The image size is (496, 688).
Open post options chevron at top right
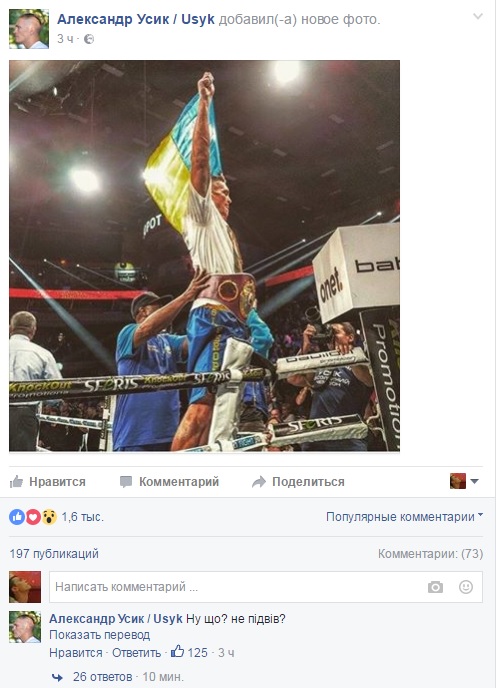click(478, 17)
